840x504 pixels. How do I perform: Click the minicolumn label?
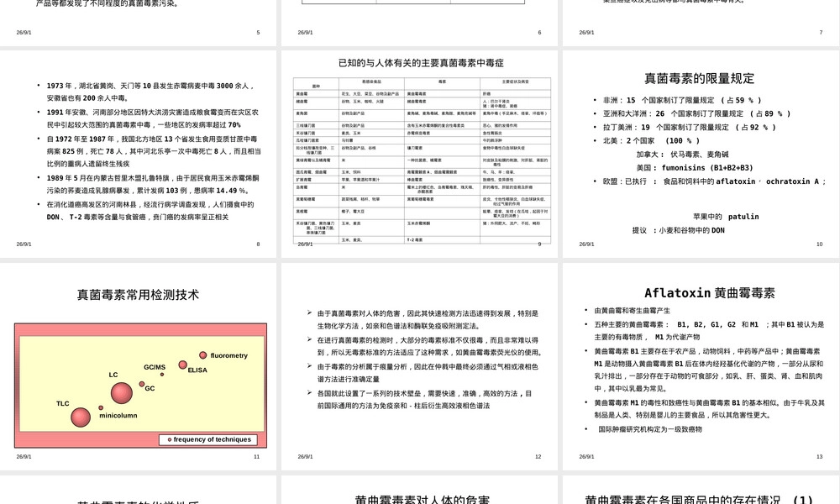click(x=118, y=416)
